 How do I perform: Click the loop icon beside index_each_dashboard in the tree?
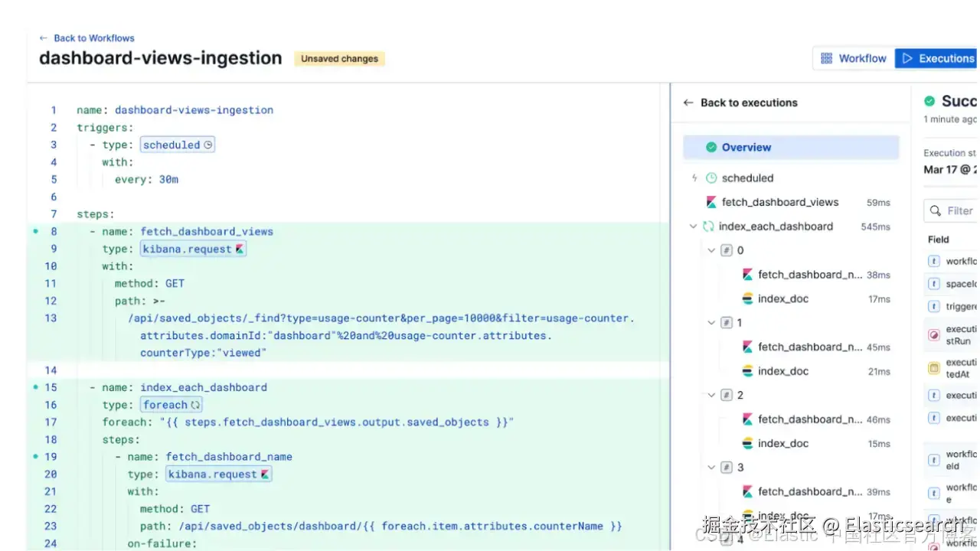pyautogui.click(x=708, y=227)
